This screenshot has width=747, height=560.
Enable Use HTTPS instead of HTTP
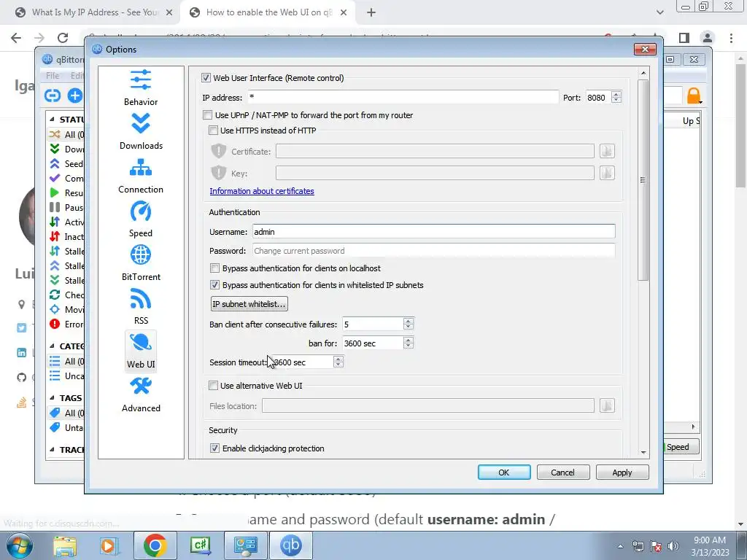click(x=214, y=130)
